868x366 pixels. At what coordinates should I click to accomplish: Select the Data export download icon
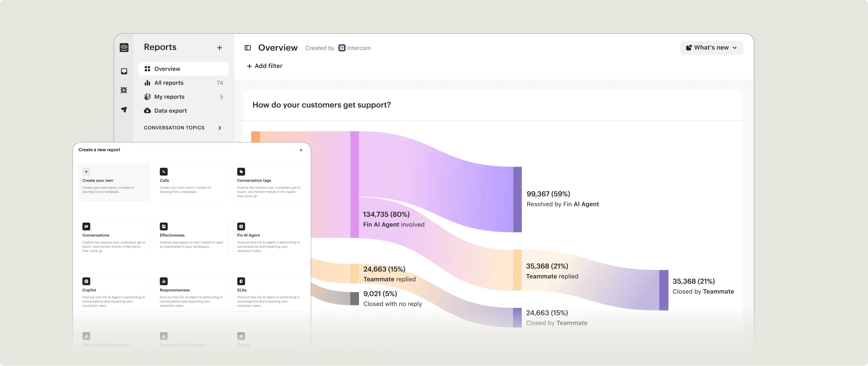pyautogui.click(x=147, y=110)
